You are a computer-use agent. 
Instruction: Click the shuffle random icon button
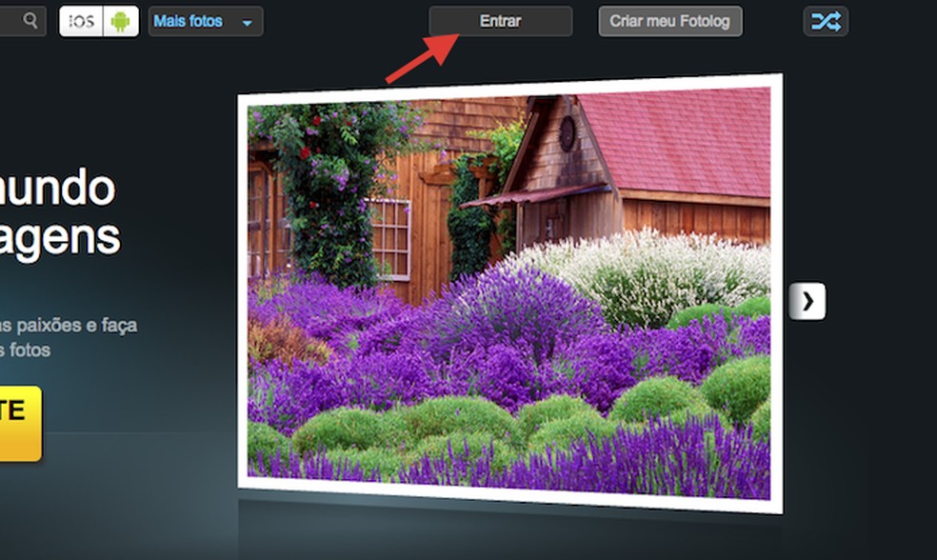pos(826,22)
